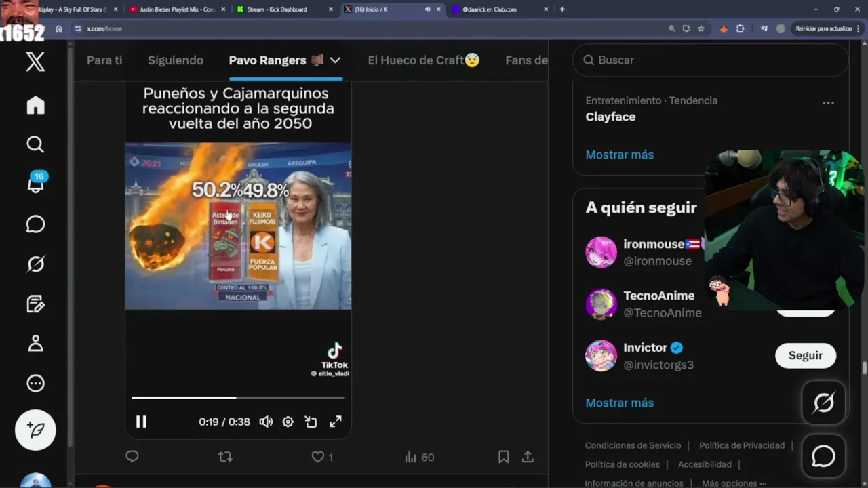Open Chat messages icon in left sidebar
The width and height of the screenshot is (868, 488).
point(35,224)
